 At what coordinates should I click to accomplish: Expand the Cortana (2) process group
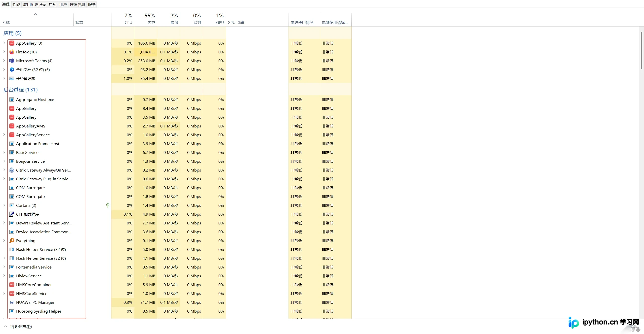tap(4, 205)
